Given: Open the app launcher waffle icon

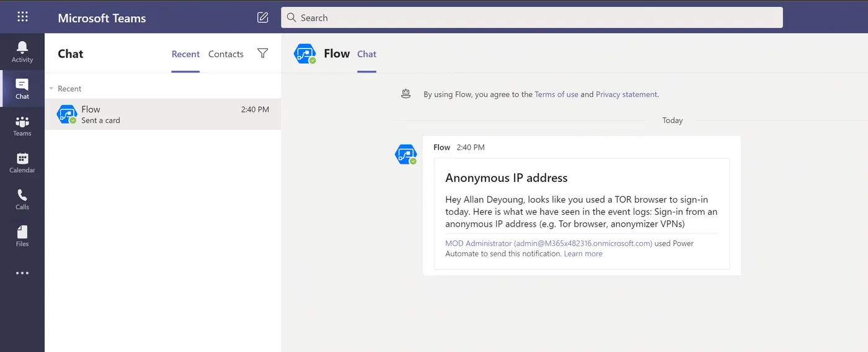Looking at the screenshot, I should [x=22, y=17].
